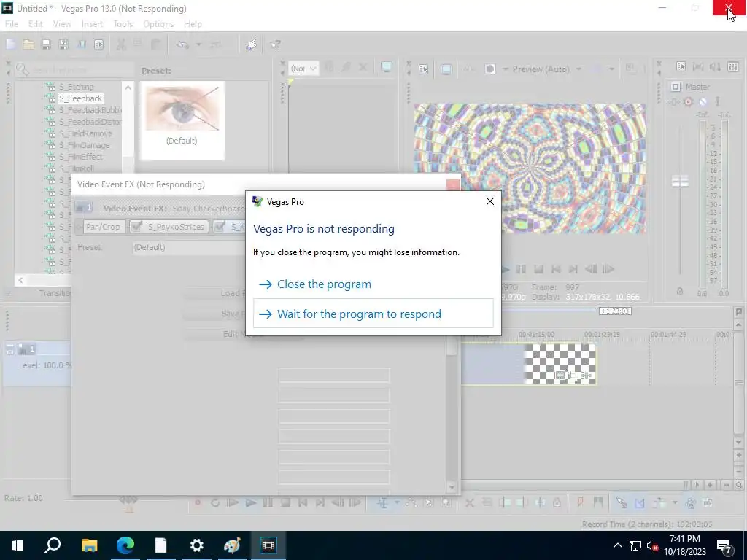Close the Vegas Pro not responding dialog

[489, 201]
